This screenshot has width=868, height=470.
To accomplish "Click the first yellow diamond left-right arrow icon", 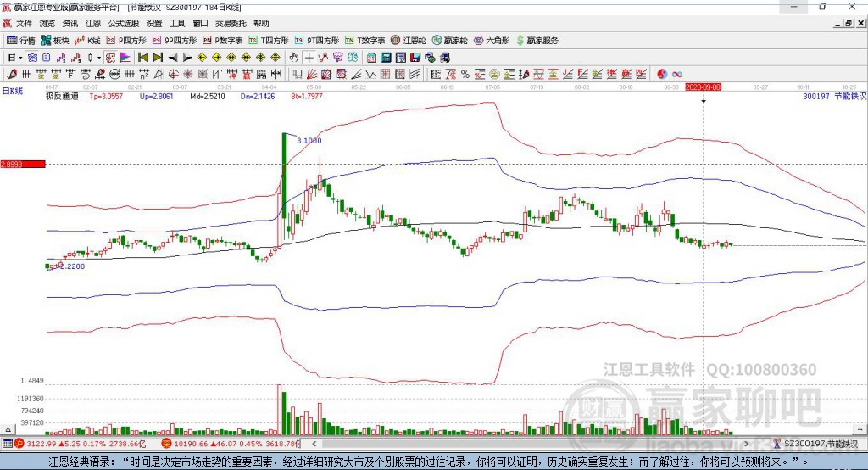I will click(x=231, y=58).
